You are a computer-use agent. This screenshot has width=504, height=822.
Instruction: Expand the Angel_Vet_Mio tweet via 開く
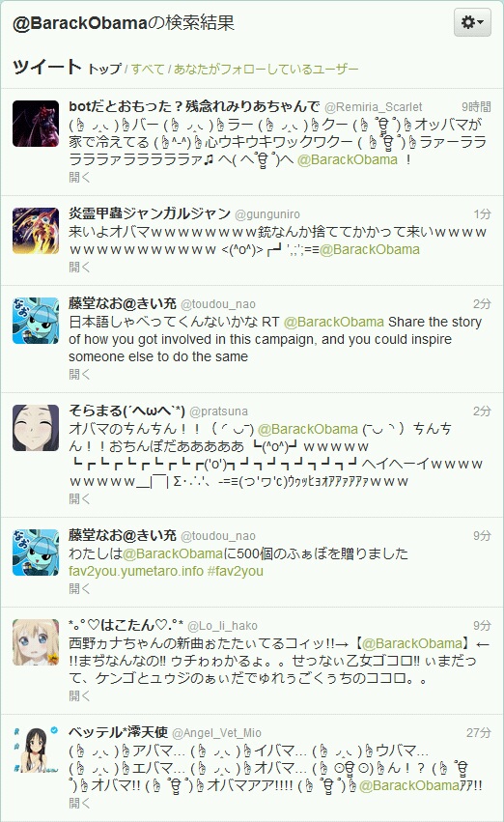point(79,803)
